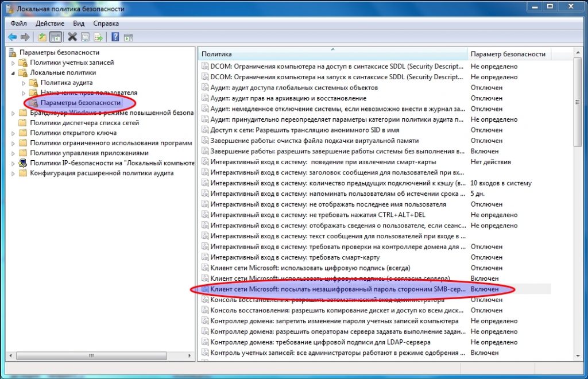The image size is (588, 379).
Task: Click the vertical scrollbar thumb in policy list
Action: (578, 102)
